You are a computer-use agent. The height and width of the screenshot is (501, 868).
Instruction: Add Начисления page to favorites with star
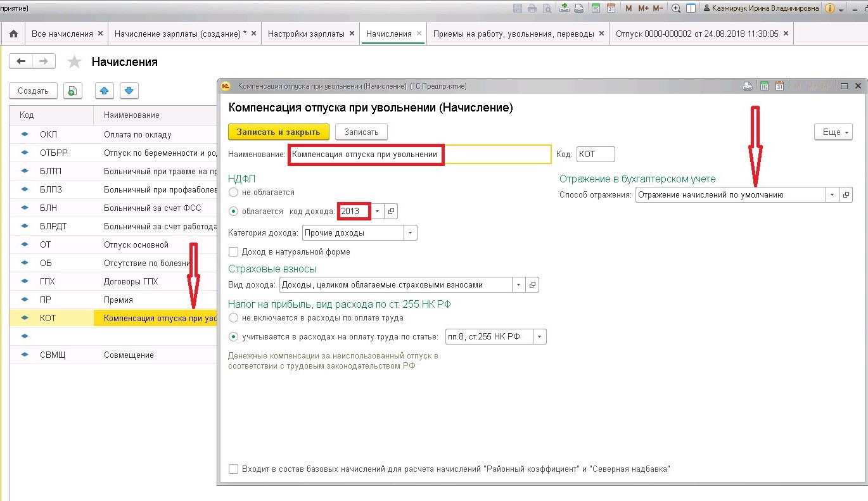74,61
